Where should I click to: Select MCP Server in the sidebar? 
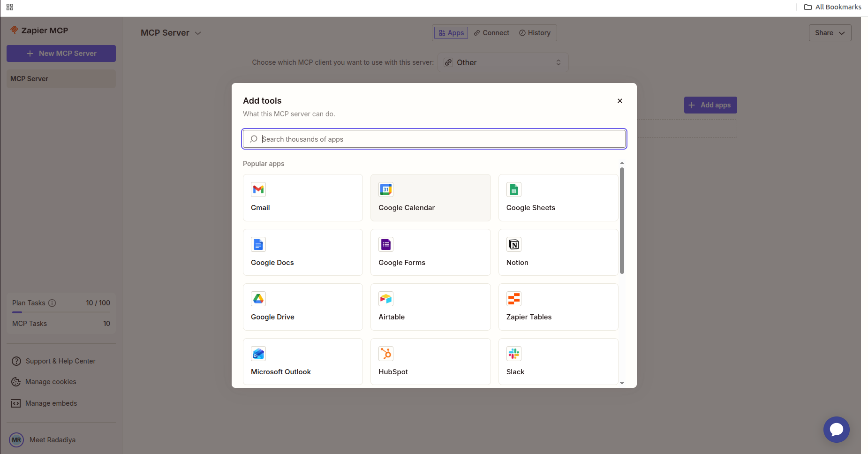click(x=61, y=79)
